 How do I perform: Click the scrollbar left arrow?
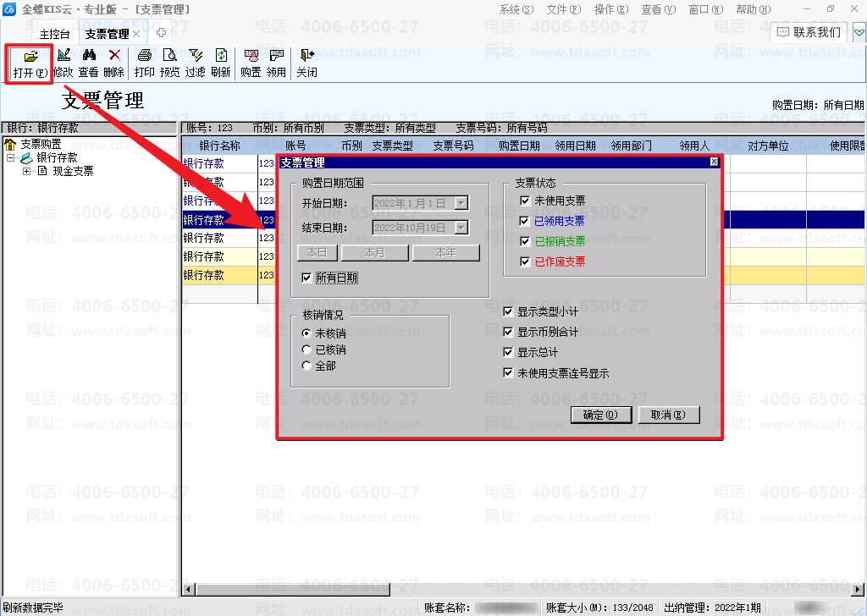[x=189, y=590]
